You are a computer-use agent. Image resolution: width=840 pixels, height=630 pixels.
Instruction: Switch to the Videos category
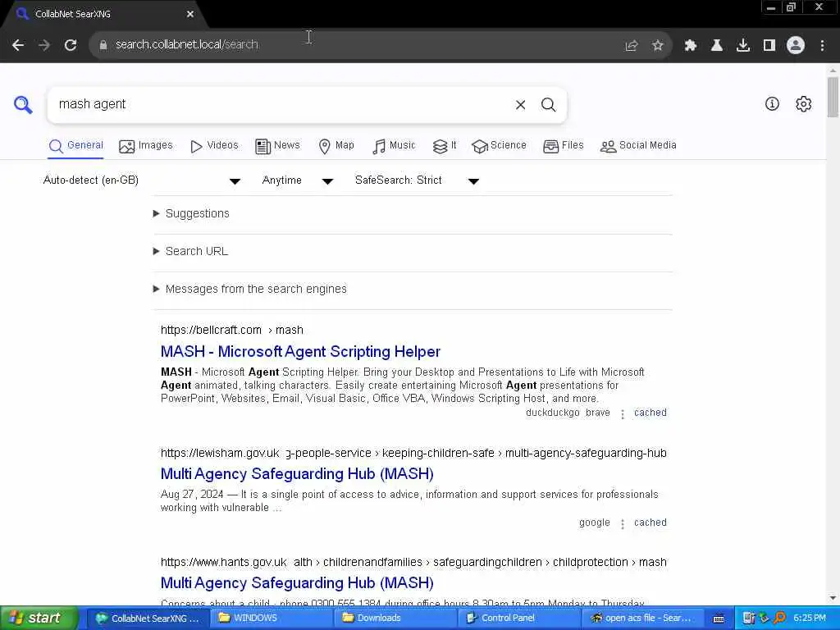coord(214,146)
